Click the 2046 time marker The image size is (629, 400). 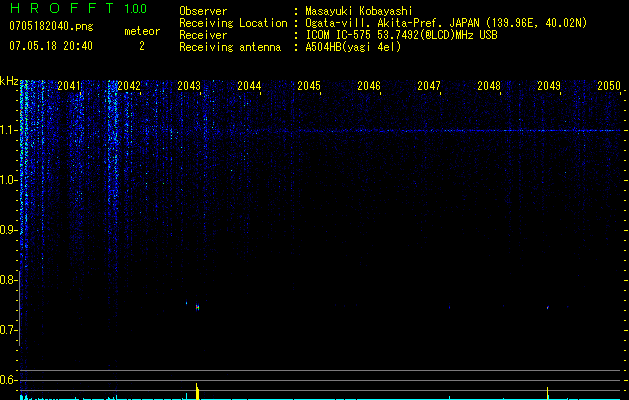point(369,86)
